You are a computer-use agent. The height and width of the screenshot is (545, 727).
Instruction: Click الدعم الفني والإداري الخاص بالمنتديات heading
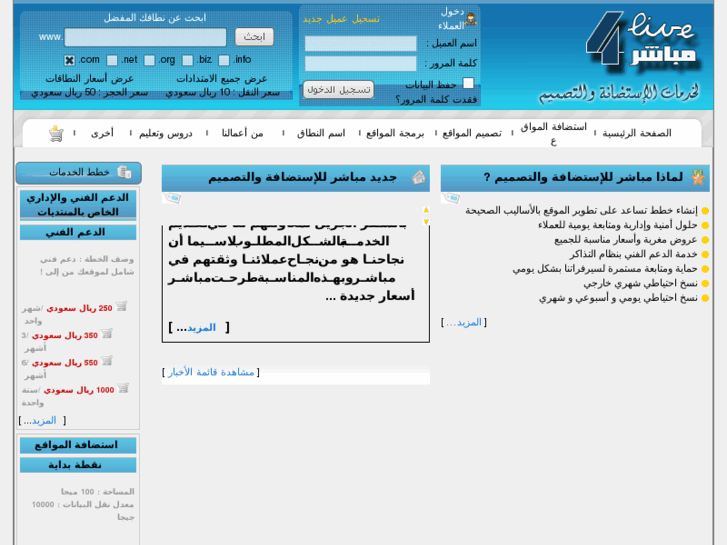78,205
